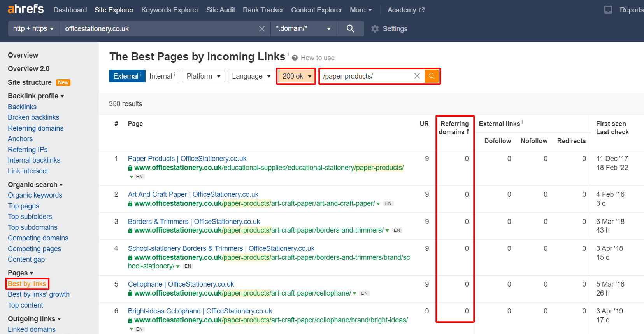644x334 pixels.
Task: Open the Platform filter dropdown
Action: (x=204, y=76)
